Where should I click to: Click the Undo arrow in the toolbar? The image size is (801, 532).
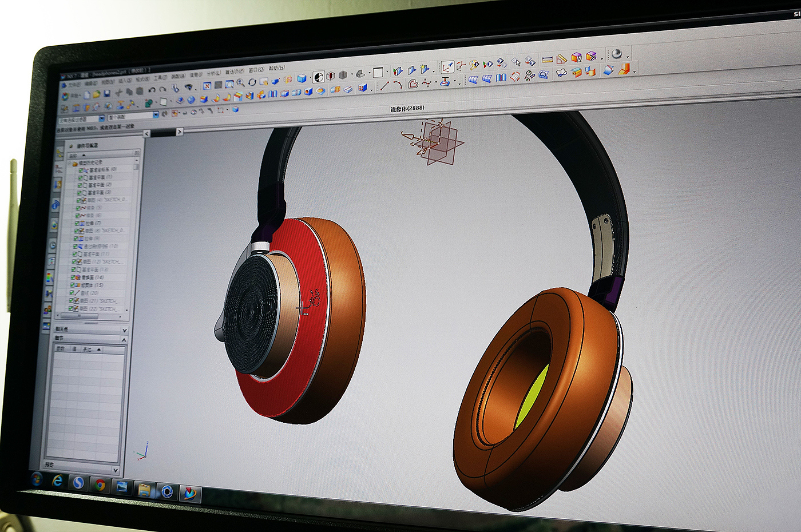(x=152, y=90)
